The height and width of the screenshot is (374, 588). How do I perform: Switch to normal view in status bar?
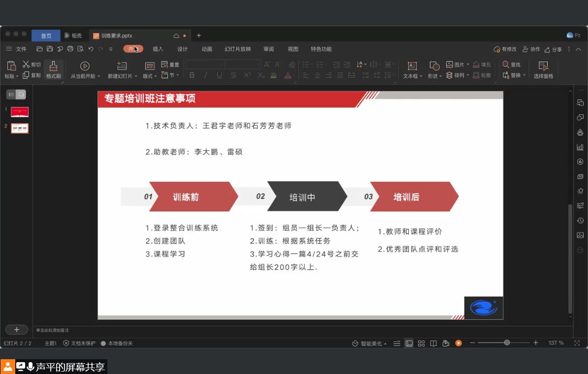pyautogui.click(x=409, y=343)
